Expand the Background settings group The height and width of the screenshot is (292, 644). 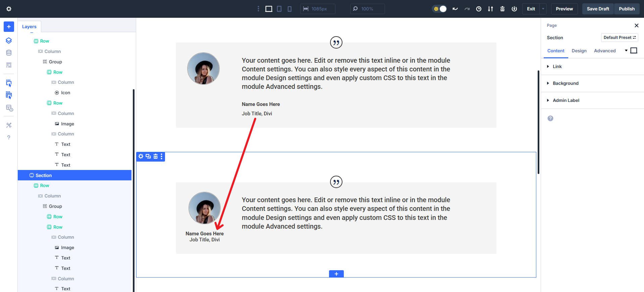click(x=566, y=83)
